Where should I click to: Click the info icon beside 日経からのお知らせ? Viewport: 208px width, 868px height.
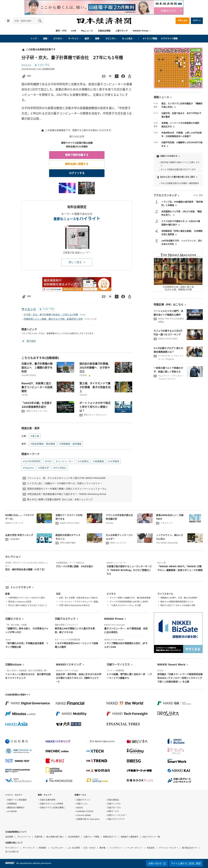(158, 156)
